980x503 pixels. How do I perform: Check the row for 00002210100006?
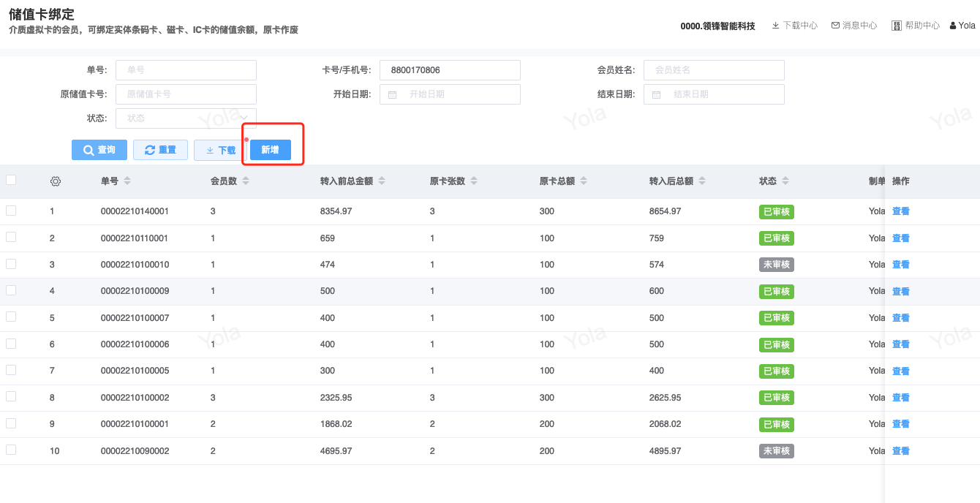click(x=11, y=343)
